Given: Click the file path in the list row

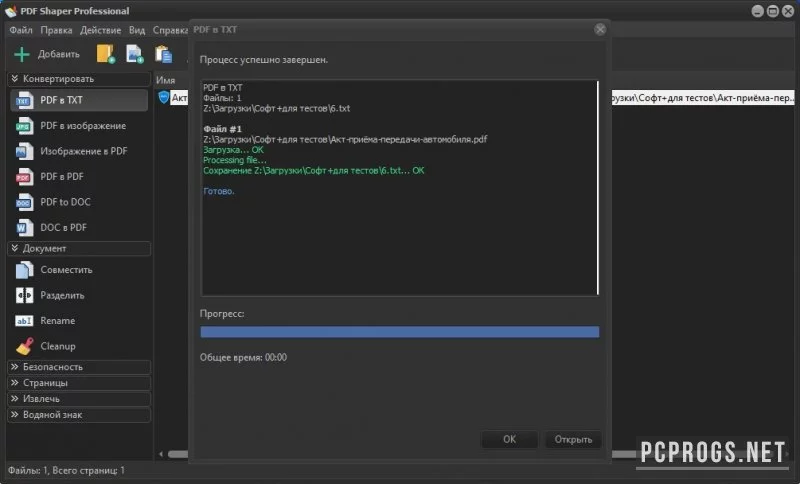Looking at the screenshot, I should point(703,98).
